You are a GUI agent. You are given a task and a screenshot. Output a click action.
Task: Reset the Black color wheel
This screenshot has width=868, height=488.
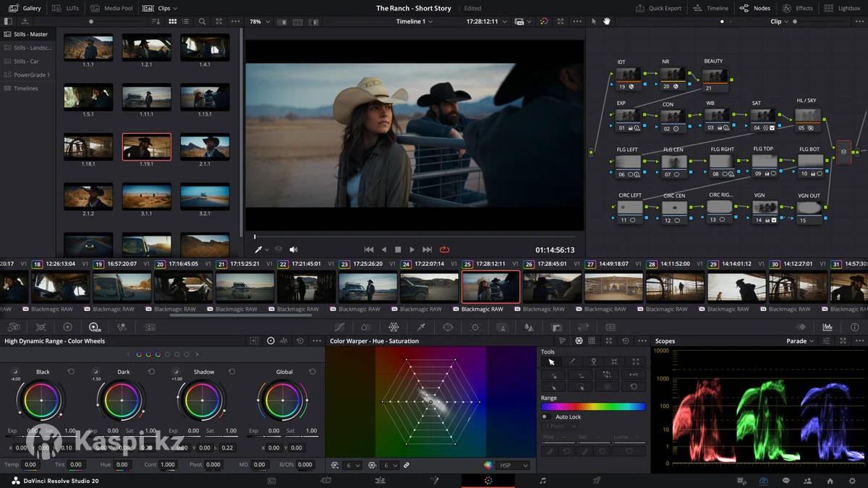[x=71, y=372]
